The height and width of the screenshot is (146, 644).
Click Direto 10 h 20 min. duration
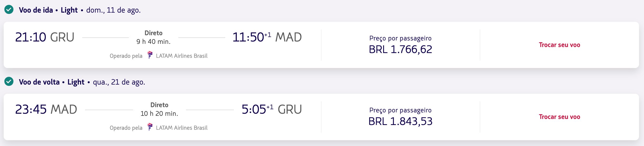coord(159,109)
